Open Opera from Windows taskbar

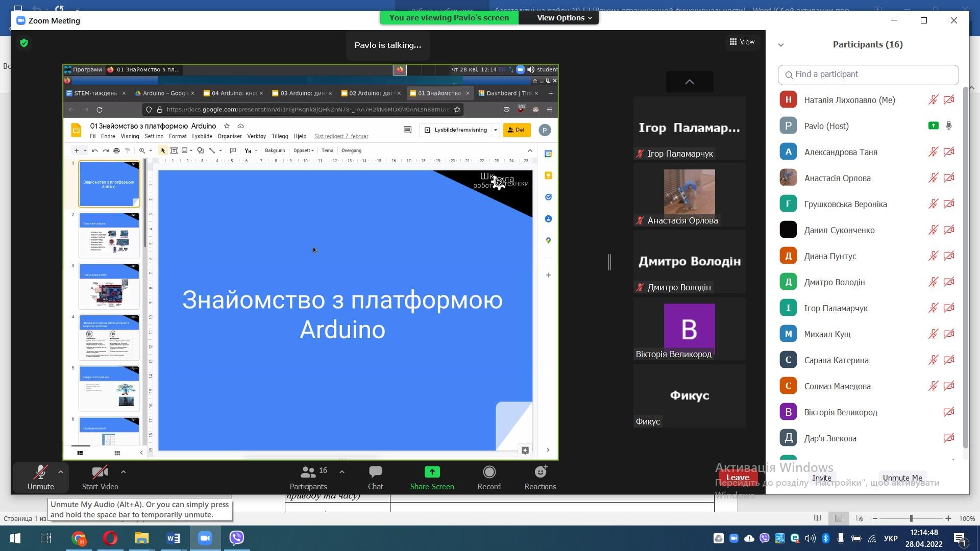pyautogui.click(x=110, y=538)
